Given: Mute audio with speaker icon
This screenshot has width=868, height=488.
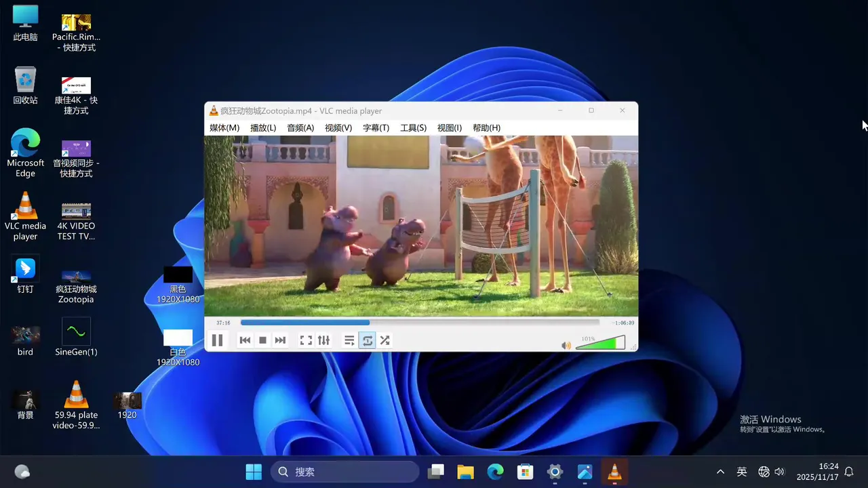Looking at the screenshot, I should [566, 346].
